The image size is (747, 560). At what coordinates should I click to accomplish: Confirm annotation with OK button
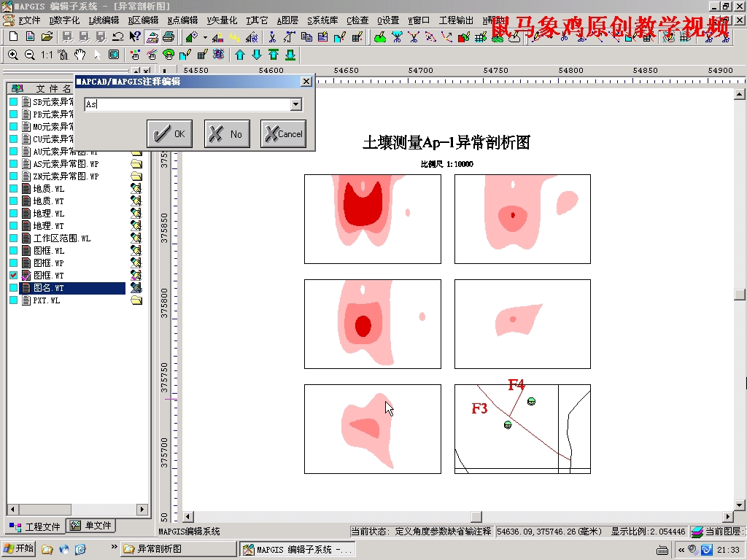[x=169, y=134]
